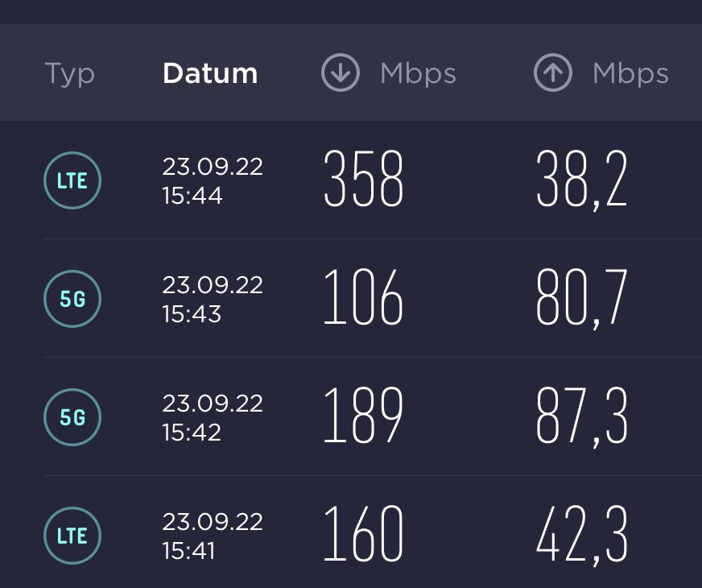
Task: Click the upload arrow icon in header
Action: coord(553,72)
